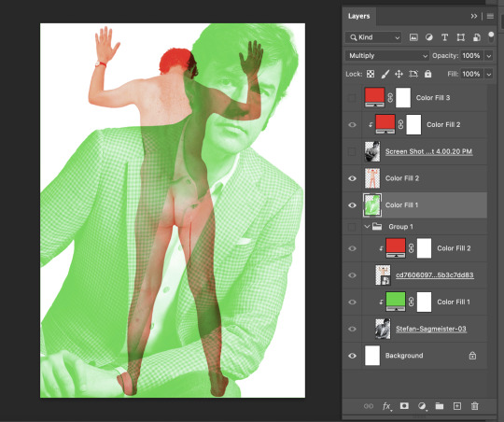Click mask link icon on clipped Color Fill 2 under Color Fill 3
This screenshot has height=422, width=504.
pyautogui.click(x=400, y=124)
